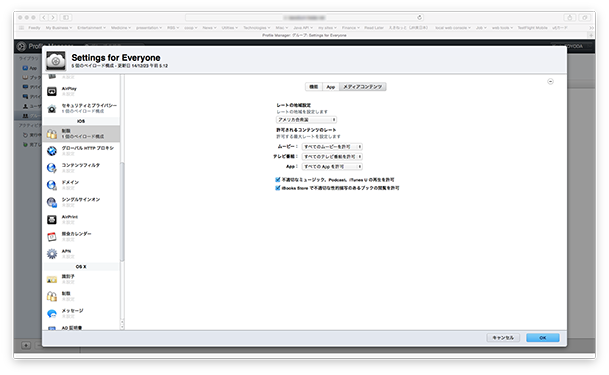Reload the page in Safari

pyautogui.click(x=419, y=17)
